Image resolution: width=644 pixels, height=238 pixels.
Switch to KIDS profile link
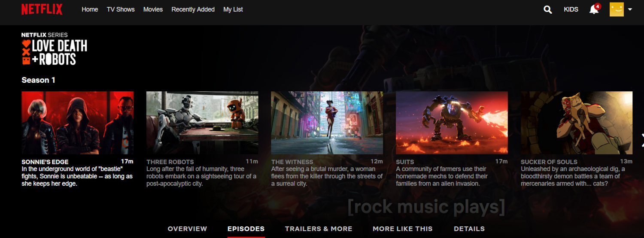tap(571, 9)
